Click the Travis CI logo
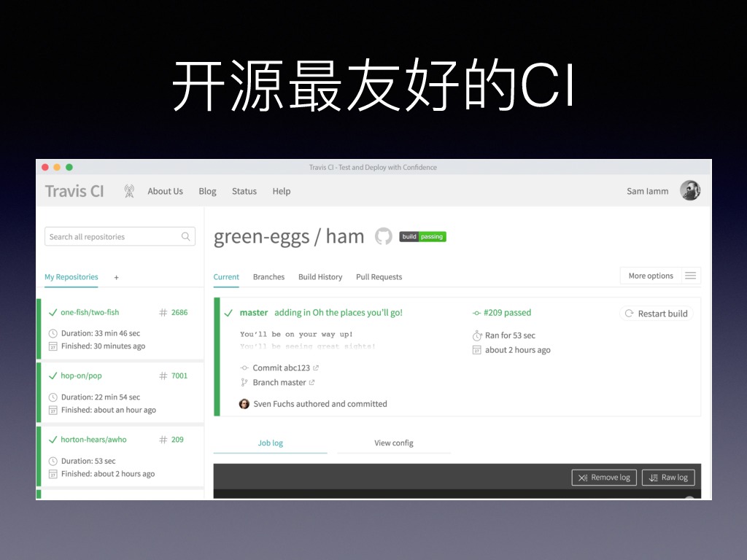747x560 pixels. click(x=74, y=192)
